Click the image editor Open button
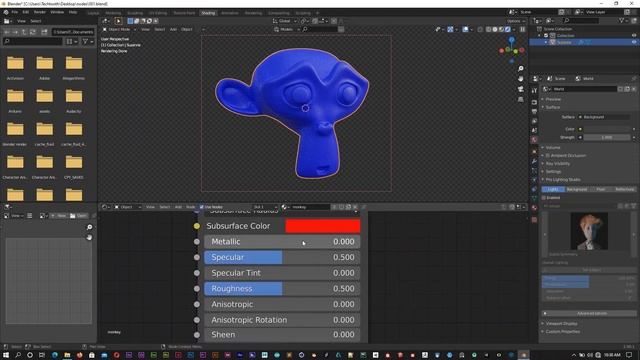640x360 pixels. pyautogui.click(x=78, y=216)
